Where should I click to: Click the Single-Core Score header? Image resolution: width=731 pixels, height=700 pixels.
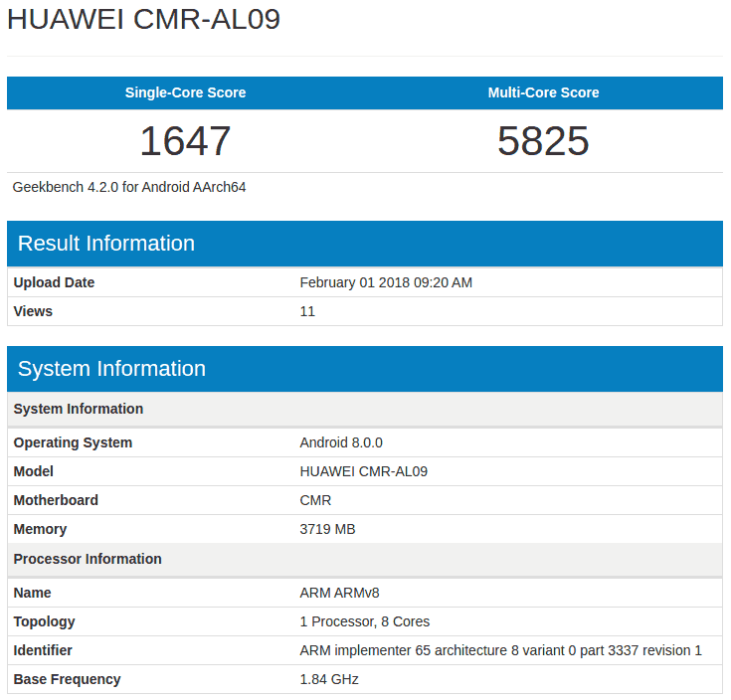185,92
